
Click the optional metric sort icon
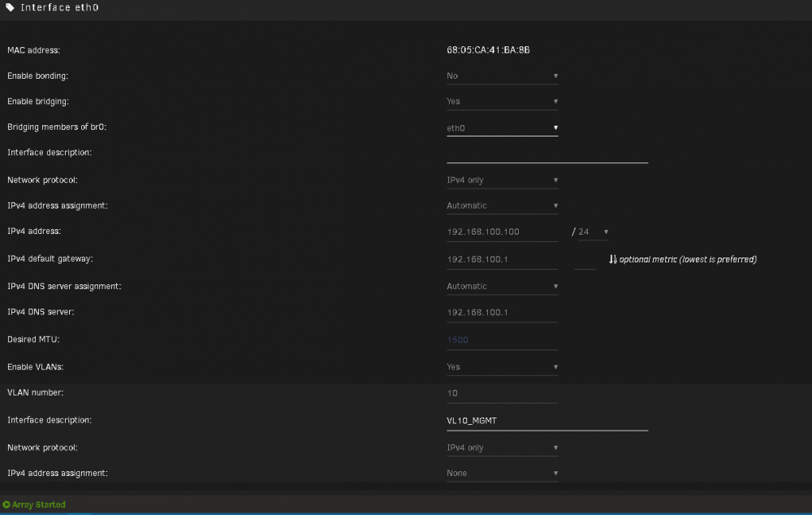point(612,259)
